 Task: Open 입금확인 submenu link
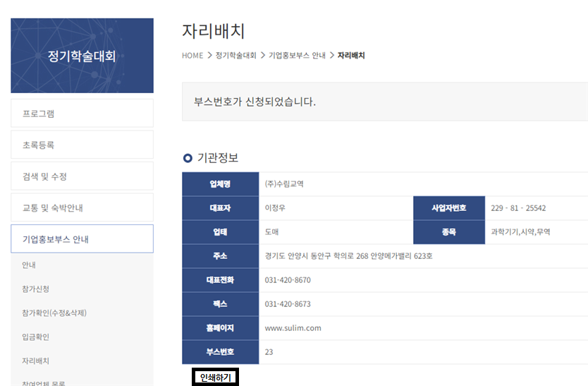coord(36,337)
